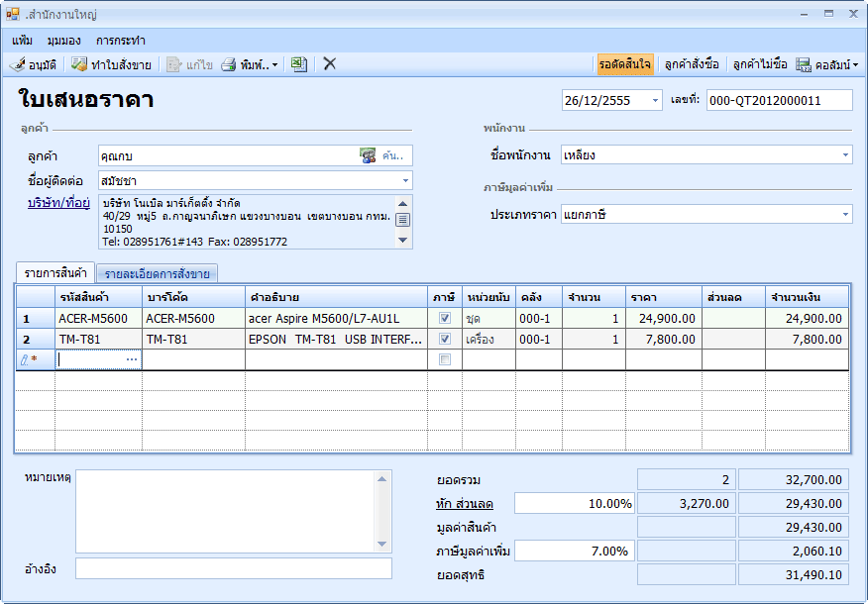Click the หมายเหตุ notes scrollbar down arrow
Image resolution: width=868 pixels, height=604 pixels.
[x=383, y=544]
